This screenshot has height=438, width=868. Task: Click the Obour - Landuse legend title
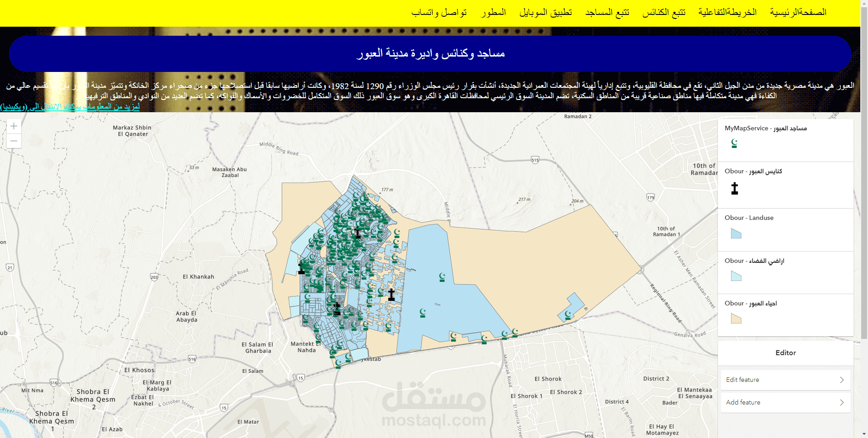click(749, 218)
